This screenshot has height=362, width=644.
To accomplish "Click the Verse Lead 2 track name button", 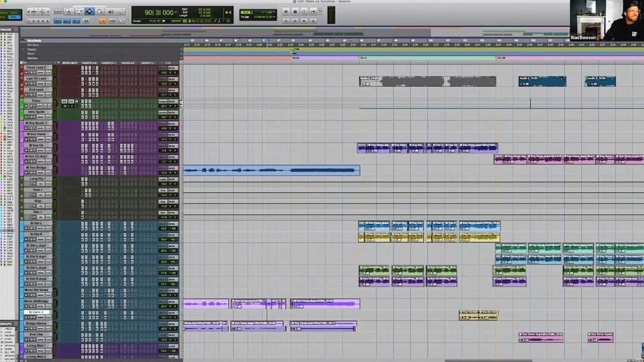I will (36, 67).
